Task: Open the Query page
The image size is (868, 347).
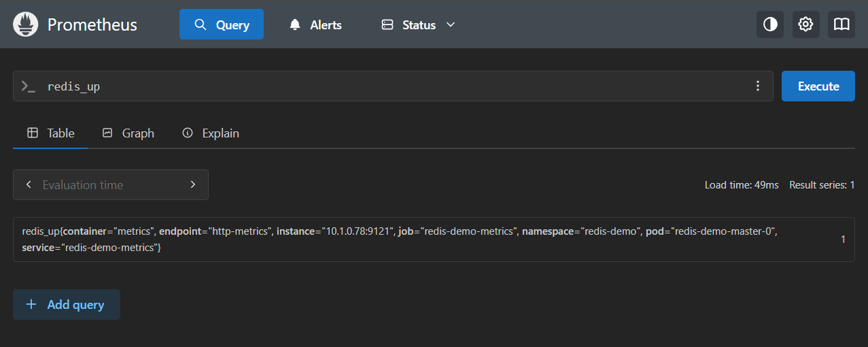Action: click(x=222, y=24)
